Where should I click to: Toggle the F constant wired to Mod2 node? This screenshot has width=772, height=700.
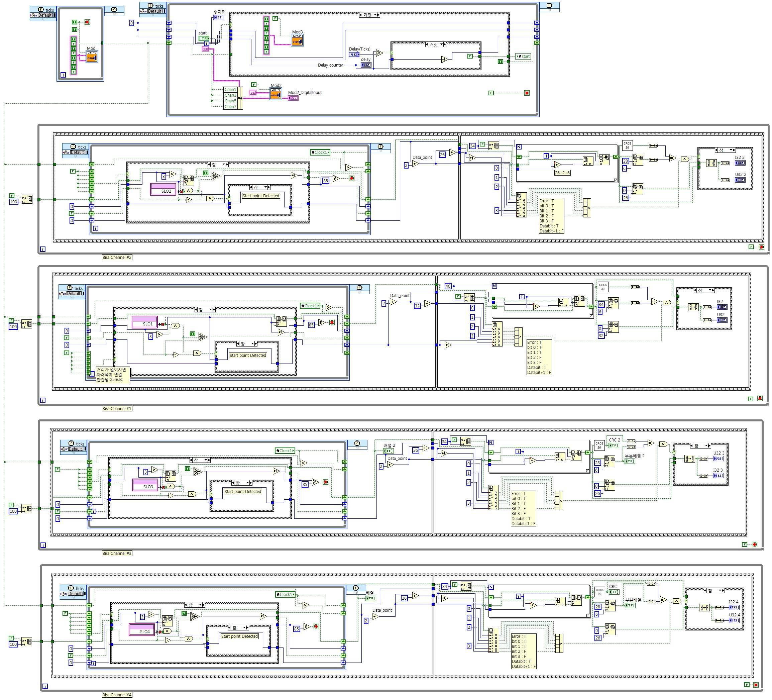[253, 84]
